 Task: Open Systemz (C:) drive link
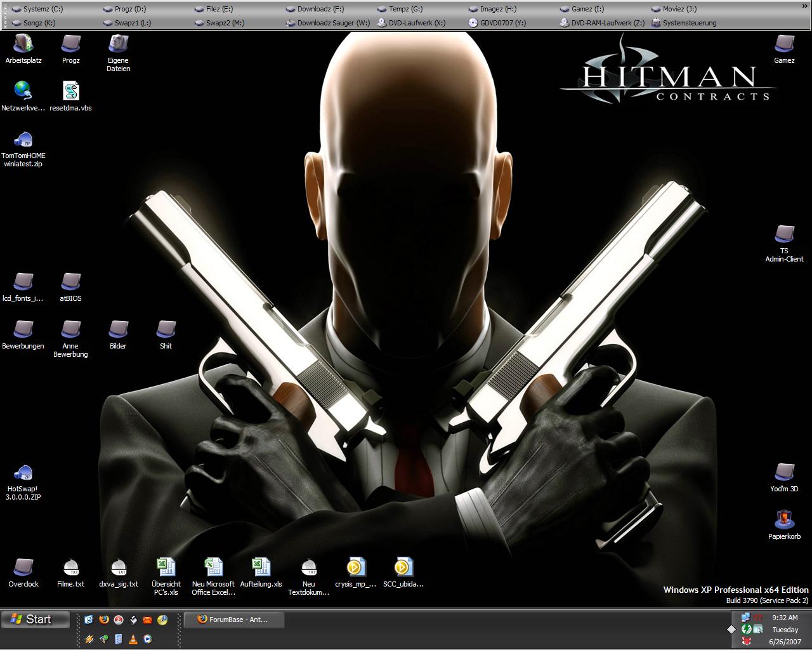[37, 9]
